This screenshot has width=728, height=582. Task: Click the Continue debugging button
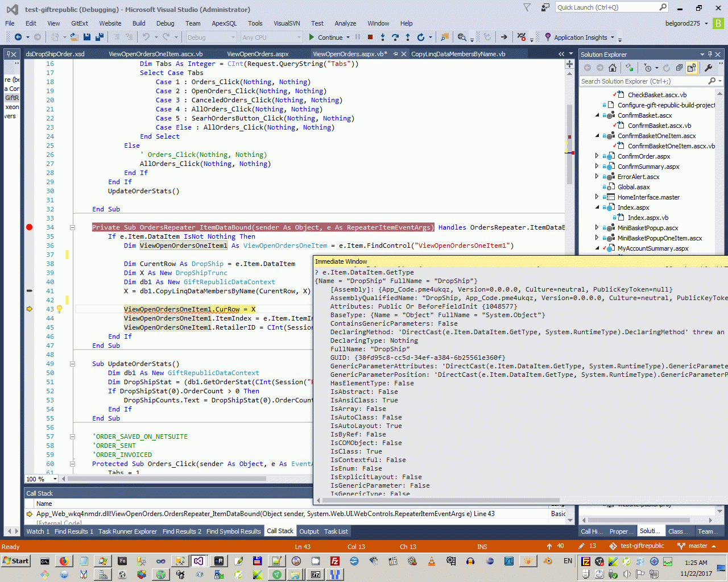tap(325, 38)
